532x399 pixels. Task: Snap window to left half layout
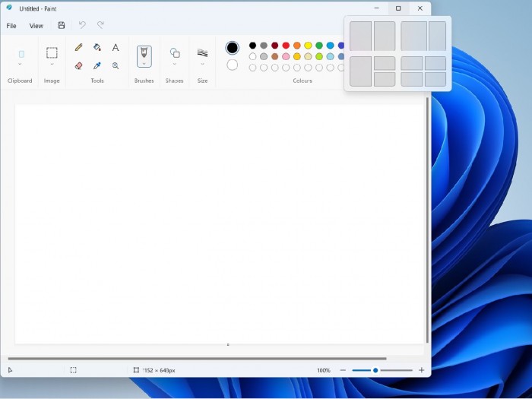(x=360, y=36)
